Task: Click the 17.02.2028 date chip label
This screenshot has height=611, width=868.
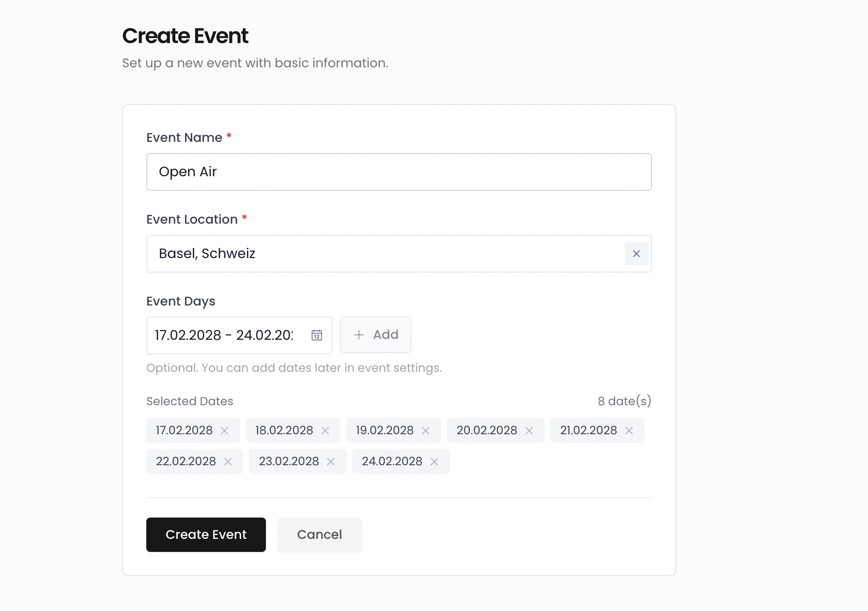Action: (x=184, y=430)
